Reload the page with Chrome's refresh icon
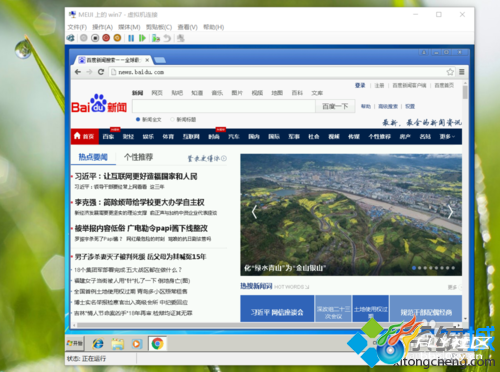500x372 pixels. pos(101,72)
